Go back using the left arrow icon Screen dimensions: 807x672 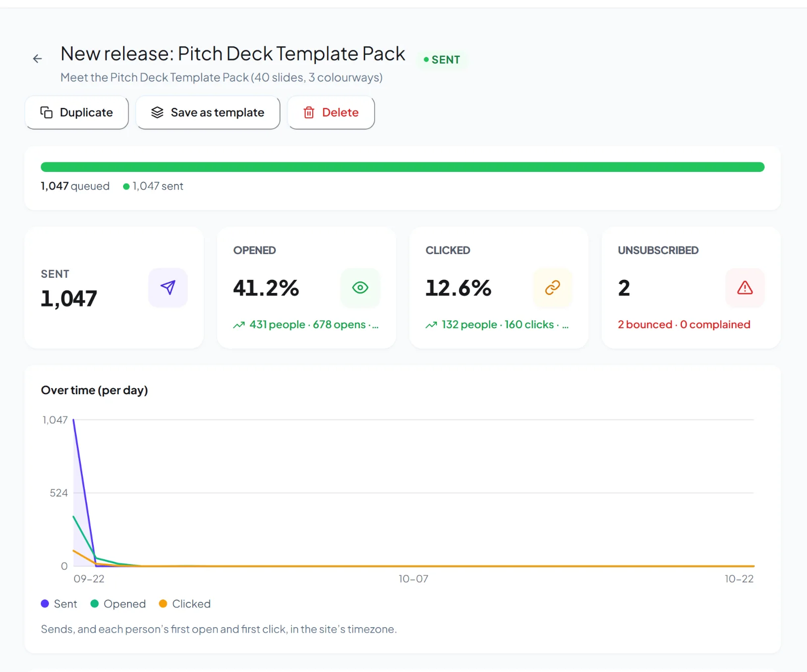(37, 59)
